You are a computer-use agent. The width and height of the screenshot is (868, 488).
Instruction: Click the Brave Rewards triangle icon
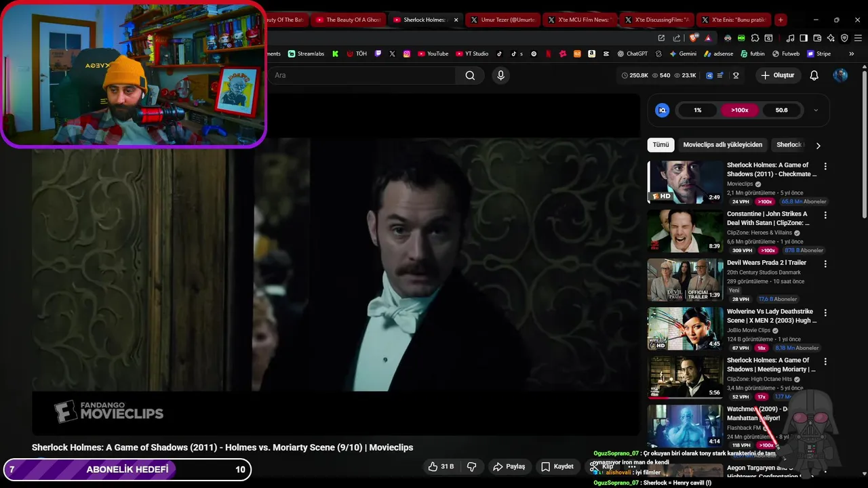(x=708, y=38)
